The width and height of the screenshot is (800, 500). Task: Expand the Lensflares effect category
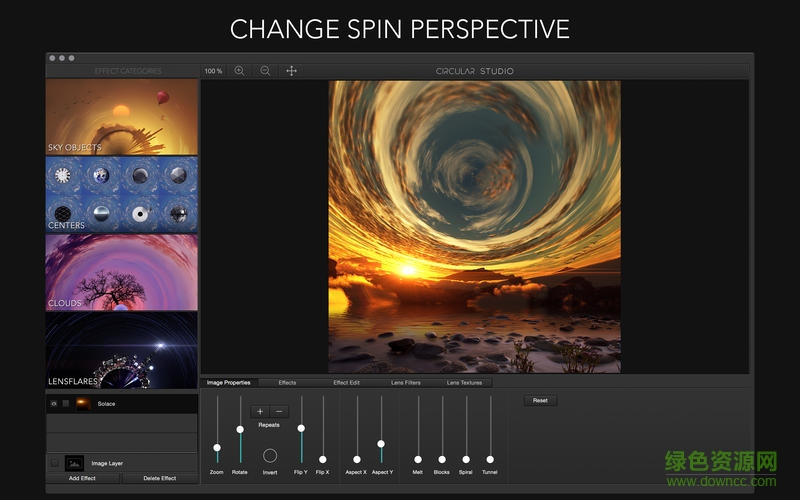121,349
